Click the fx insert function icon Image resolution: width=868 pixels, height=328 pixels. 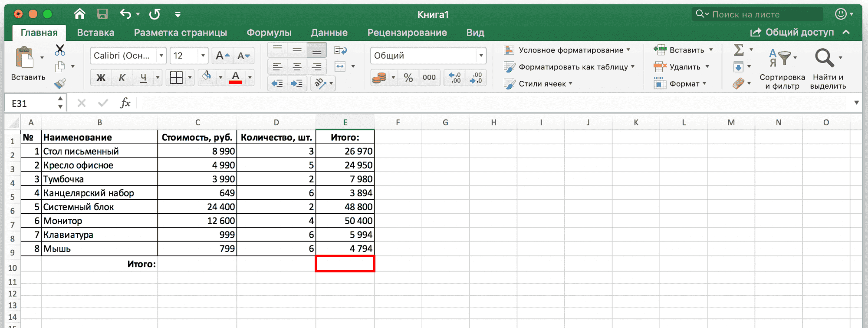125,103
